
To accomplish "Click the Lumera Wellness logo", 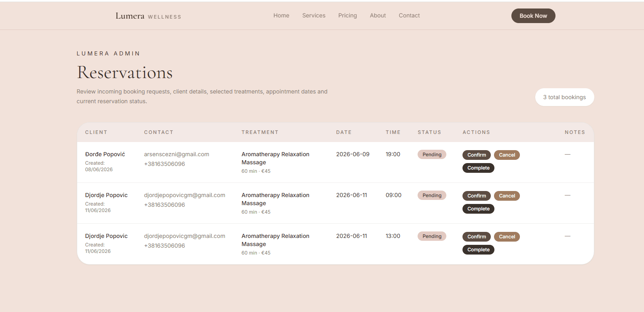I will tap(148, 16).
